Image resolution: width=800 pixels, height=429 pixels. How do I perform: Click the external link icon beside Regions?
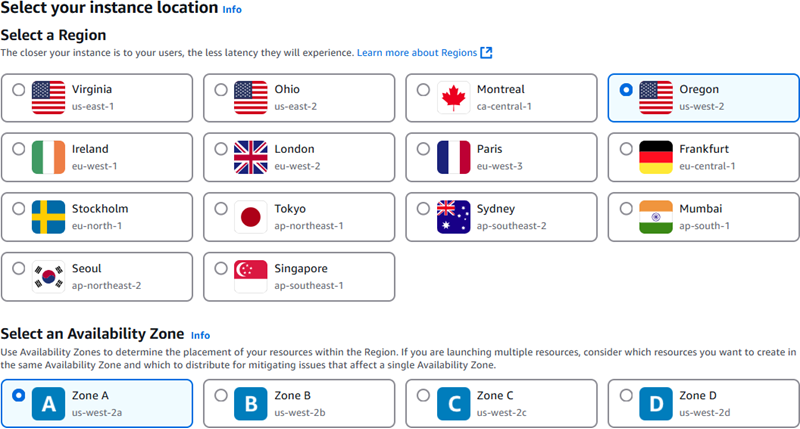486,52
